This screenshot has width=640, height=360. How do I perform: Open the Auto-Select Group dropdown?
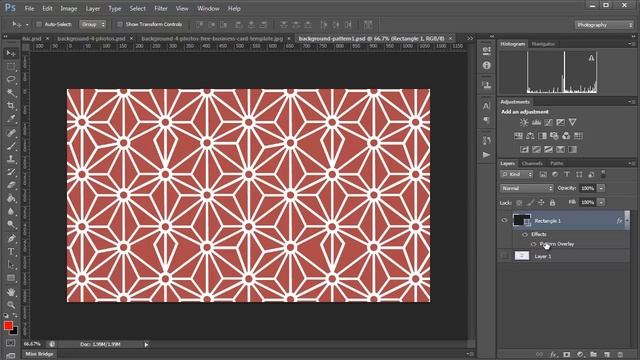[x=93, y=24]
